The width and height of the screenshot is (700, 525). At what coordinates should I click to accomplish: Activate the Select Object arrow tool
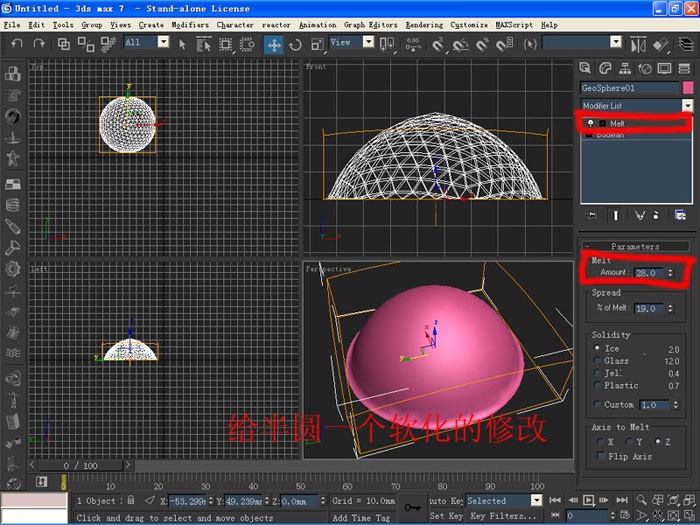coord(182,44)
